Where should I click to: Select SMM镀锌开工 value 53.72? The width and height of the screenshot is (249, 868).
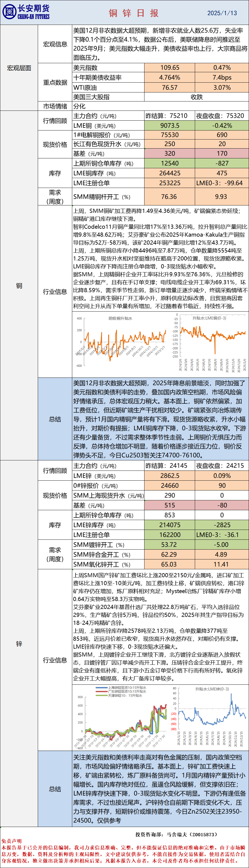coord(169,545)
